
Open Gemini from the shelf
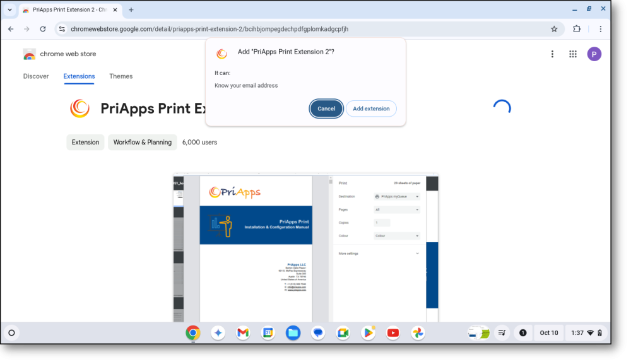[218, 332]
